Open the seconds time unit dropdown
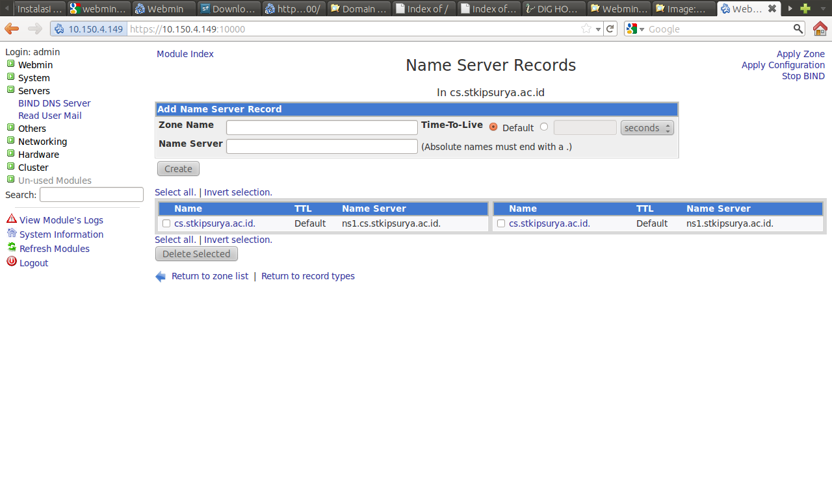Image resolution: width=832 pixels, height=504 pixels. (x=647, y=128)
